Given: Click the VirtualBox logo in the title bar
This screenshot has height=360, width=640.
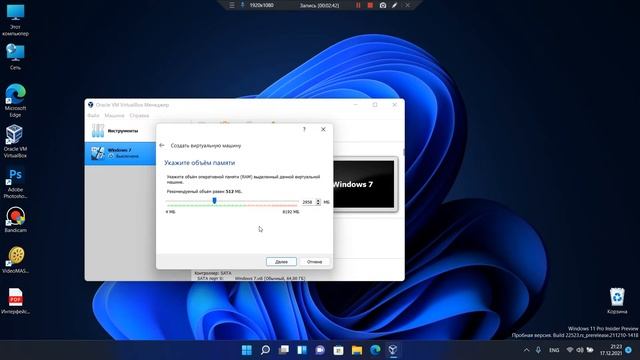Looking at the screenshot, I should click(91, 105).
